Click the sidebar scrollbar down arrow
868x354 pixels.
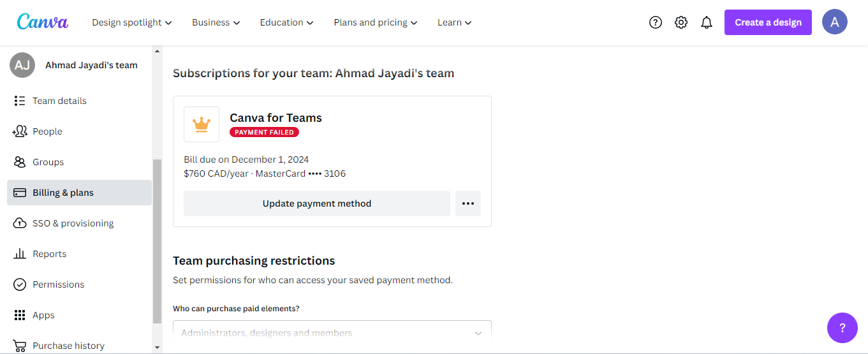[x=158, y=348]
